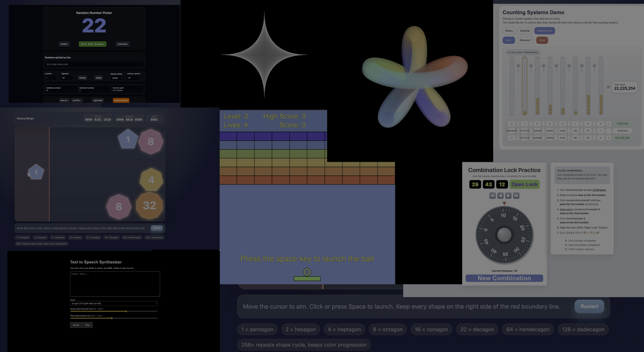Select the Hexadecimal counting system

[545, 31]
